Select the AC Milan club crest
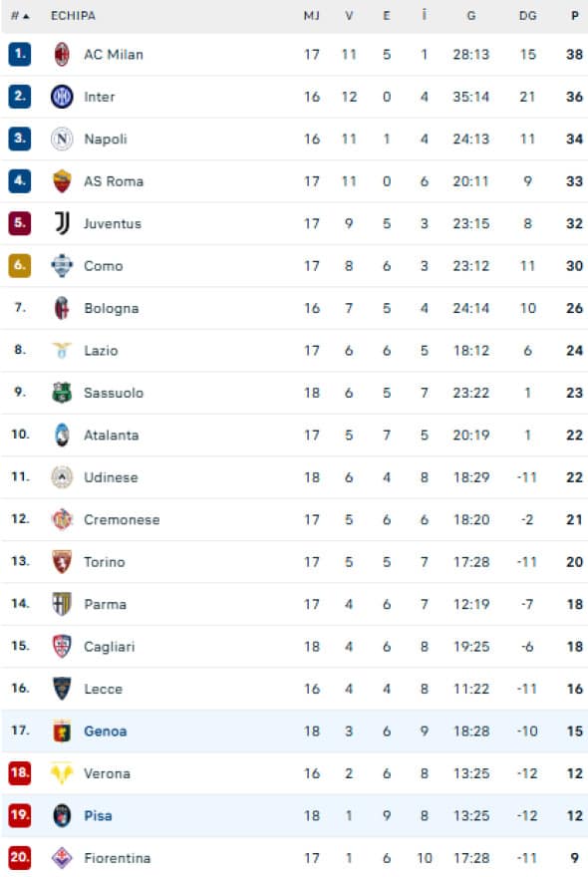This screenshot has height=877, width=588. tap(64, 55)
